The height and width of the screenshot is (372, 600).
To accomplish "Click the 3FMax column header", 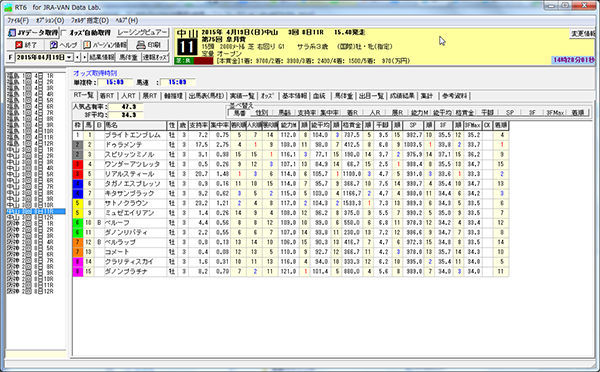I will 472,125.
